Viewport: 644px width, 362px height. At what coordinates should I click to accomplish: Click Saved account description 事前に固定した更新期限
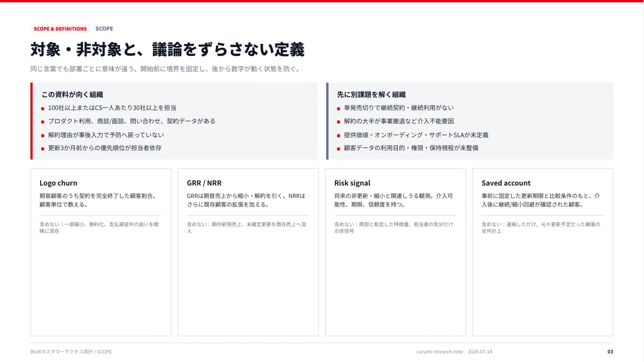pos(541,200)
